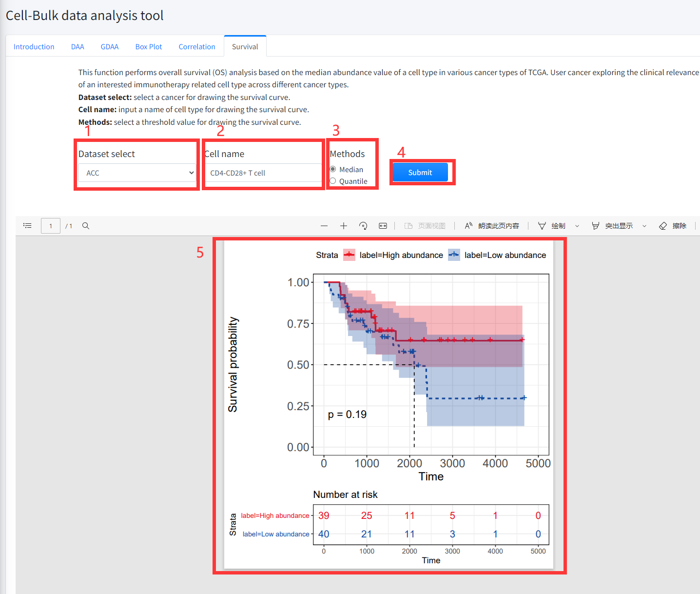Select the Quantile method radio button
Image resolution: width=700 pixels, height=594 pixels.
click(333, 181)
